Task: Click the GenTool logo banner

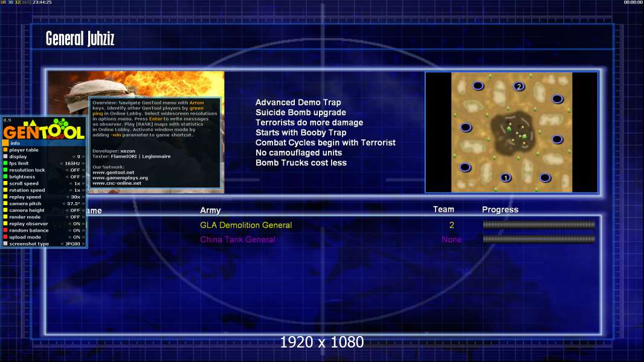Action: 44,129
